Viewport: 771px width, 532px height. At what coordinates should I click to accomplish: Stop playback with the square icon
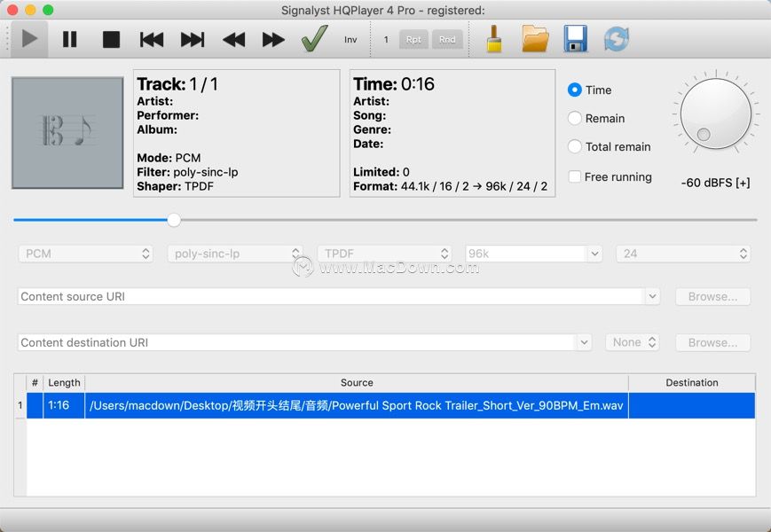111,39
